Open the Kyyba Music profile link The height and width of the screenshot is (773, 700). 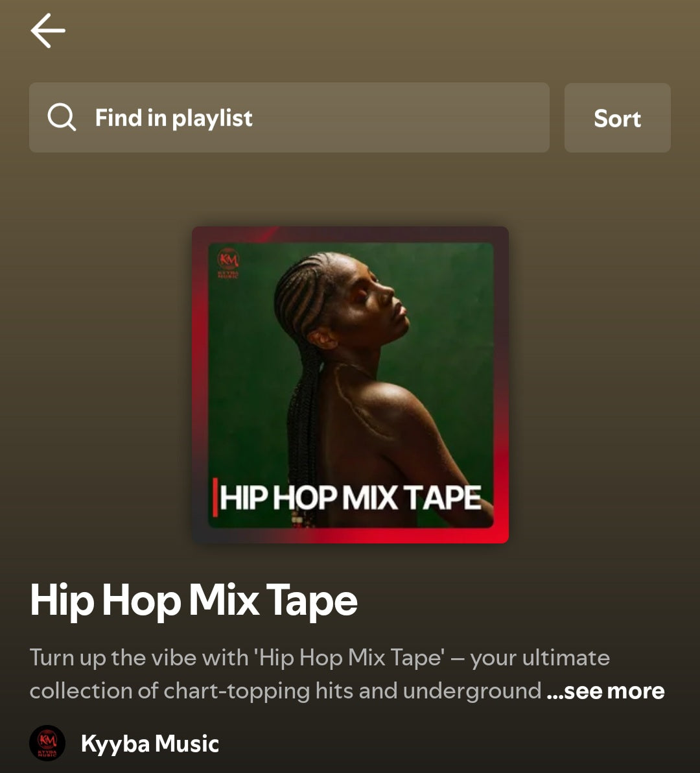(x=149, y=744)
